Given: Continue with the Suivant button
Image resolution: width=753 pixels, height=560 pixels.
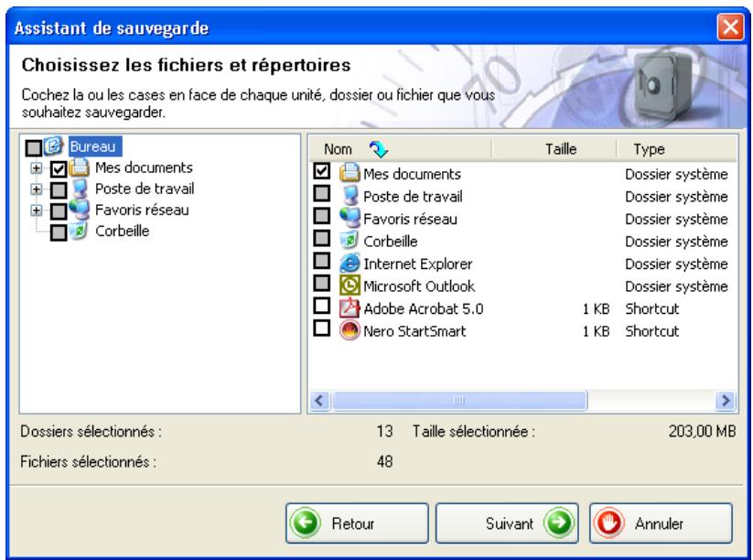Looking at the screenshot, I should coord(507,523).
